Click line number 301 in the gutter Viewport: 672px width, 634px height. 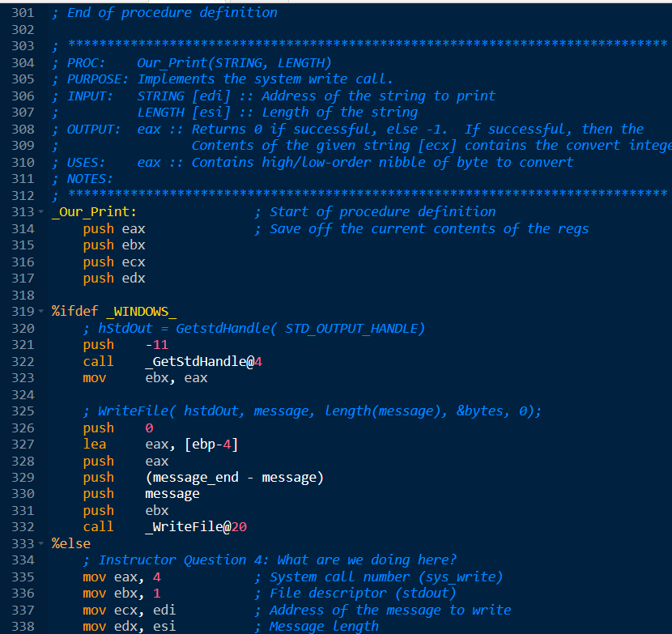(x=22, y=12)
